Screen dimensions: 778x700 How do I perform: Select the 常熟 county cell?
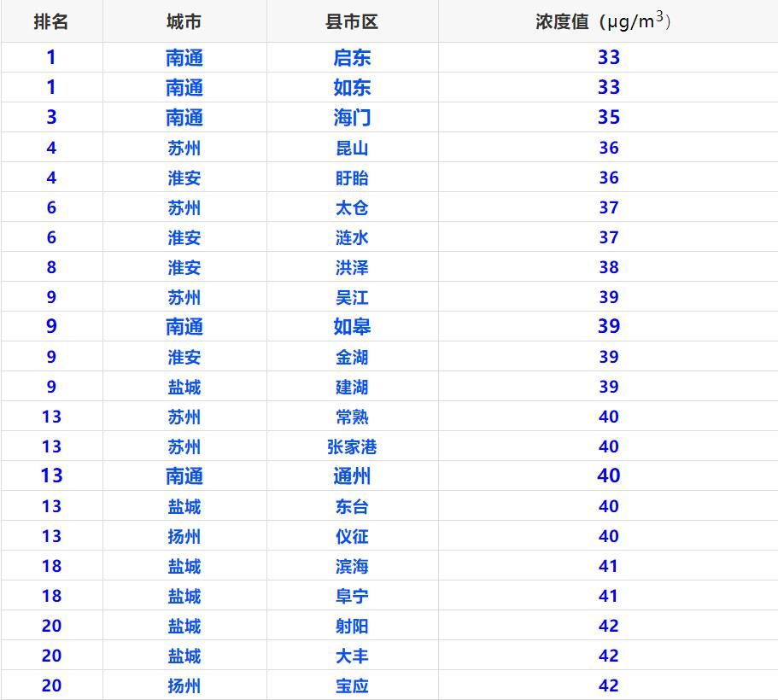coord(352,417)
